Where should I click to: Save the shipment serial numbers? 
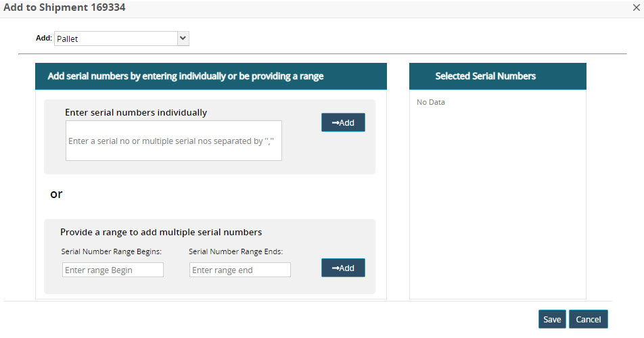pos(552,319)
